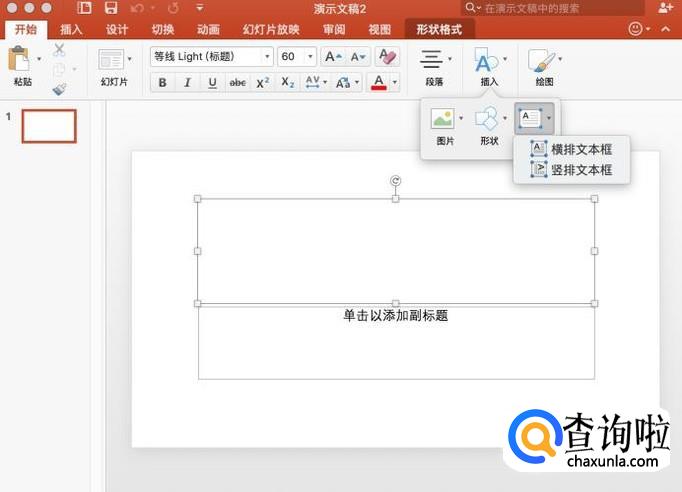
Task: Open the Paste options arrow
Action: 39,59
